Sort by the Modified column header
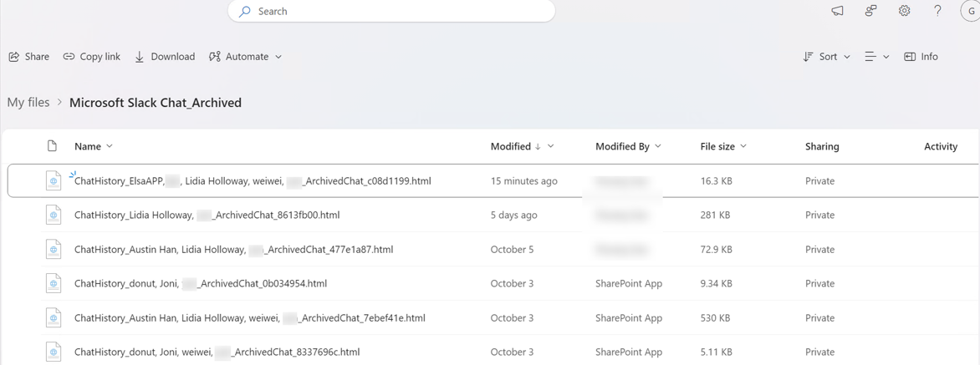Image resolution: width=980 pixels, height=365 pixels. click(523, 147)
